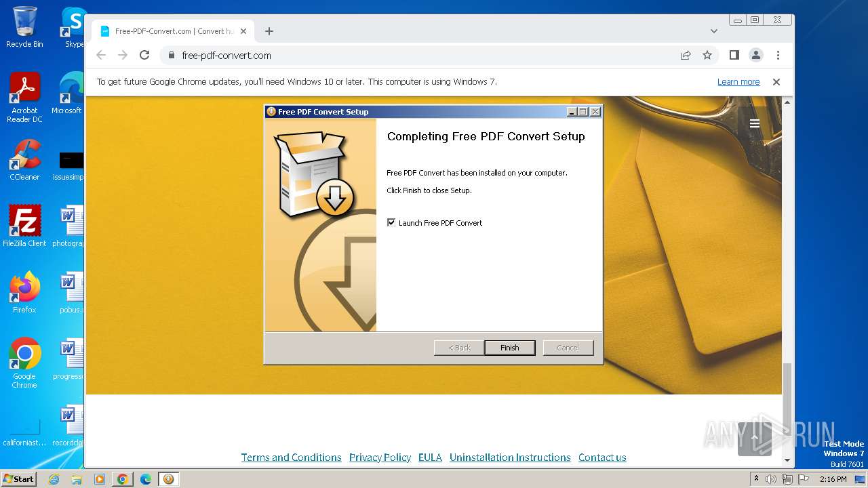868x488 pixels.
Task: Open Action Center flag tray icon
Action: pyautogui.click(x=802, y=479)
